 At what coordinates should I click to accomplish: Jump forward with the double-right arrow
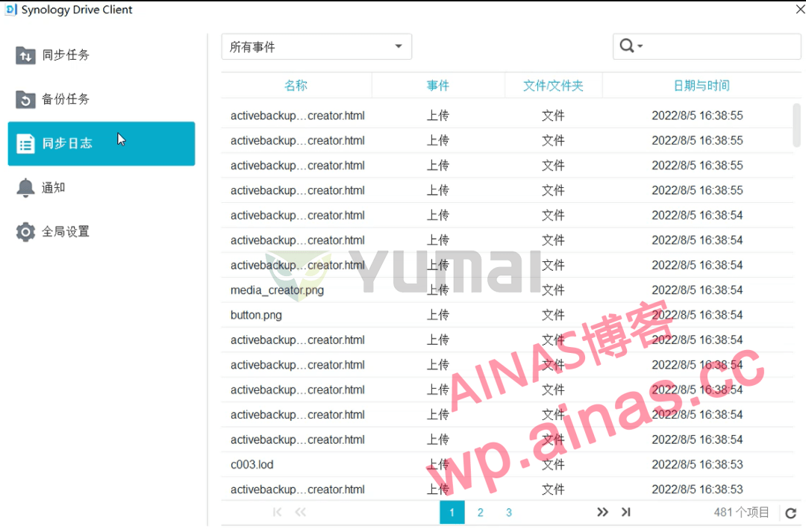tap(602, 512)
